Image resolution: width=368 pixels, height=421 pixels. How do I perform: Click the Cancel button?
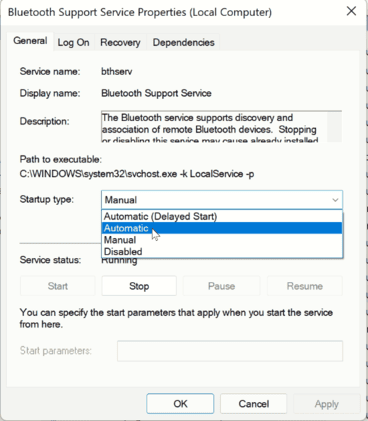pos(254,404)
